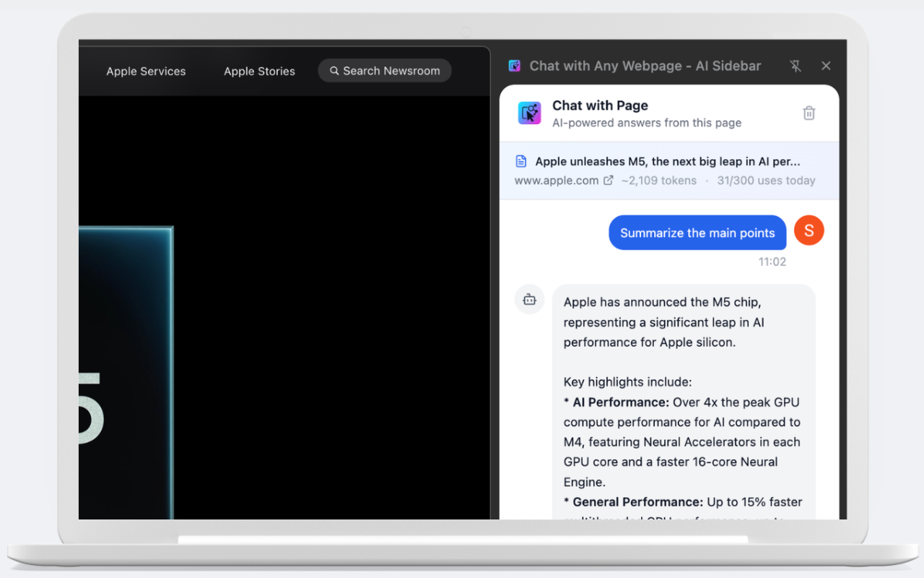Image resolution: width=924 pixels, height=578 pixels.
Task: Click the blue document icon beside page title
Action: point(522,161)
